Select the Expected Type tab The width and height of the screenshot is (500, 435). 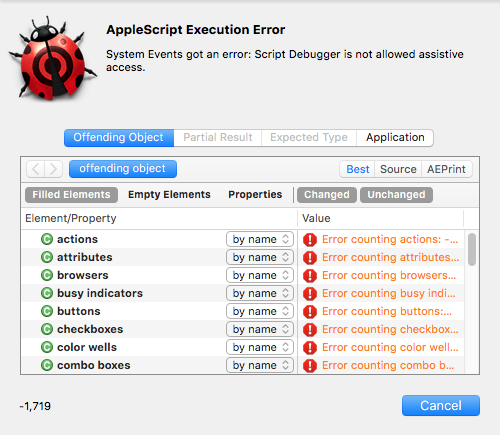point(309,138)
